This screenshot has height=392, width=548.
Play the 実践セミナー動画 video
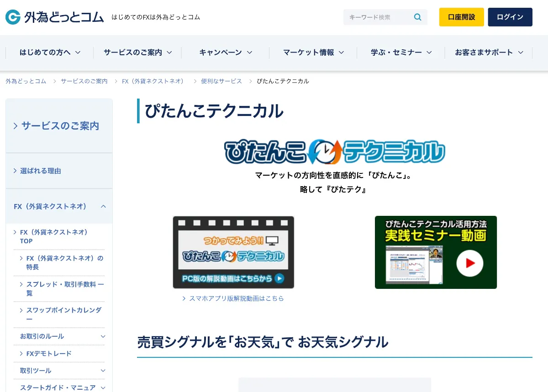coord(470,264)
